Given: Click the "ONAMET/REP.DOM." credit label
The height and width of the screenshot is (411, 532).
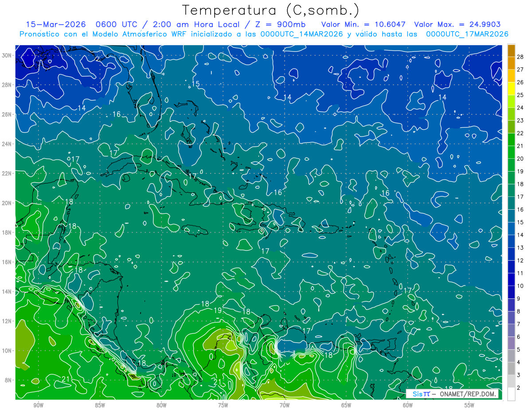Looking at the screenshot, I should 468,394.
